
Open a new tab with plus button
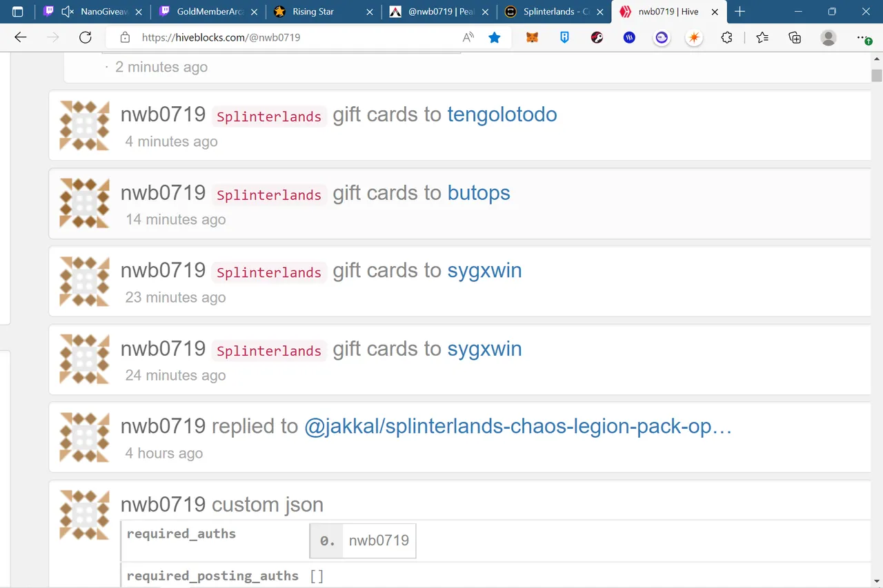(740, 12)
